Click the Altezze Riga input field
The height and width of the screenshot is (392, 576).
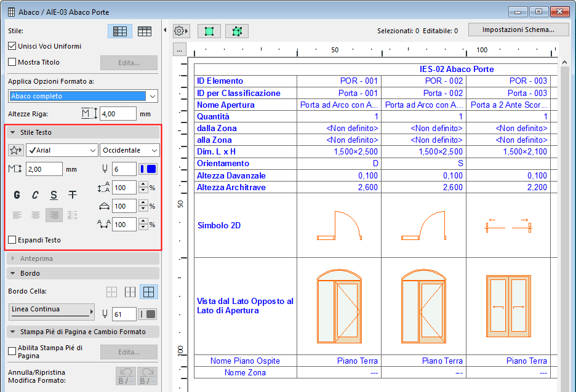click(x=118, y=114)
